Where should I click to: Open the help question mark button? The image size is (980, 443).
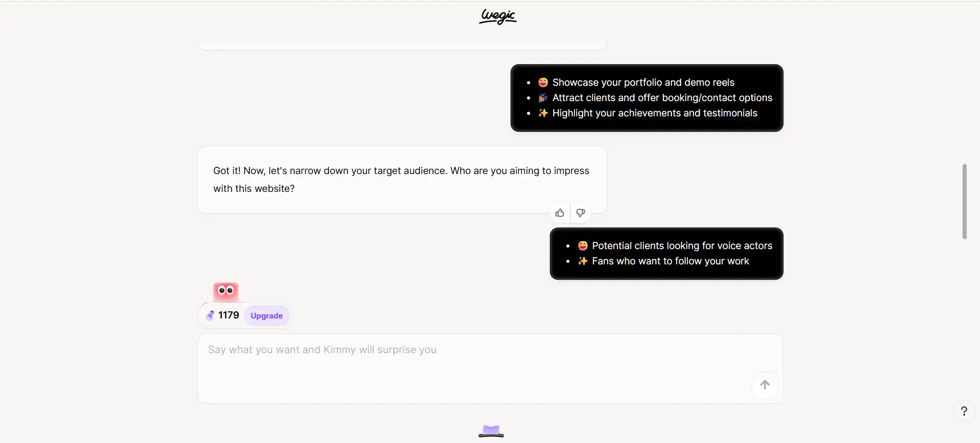pyautogui.click(x=964, y=411)
